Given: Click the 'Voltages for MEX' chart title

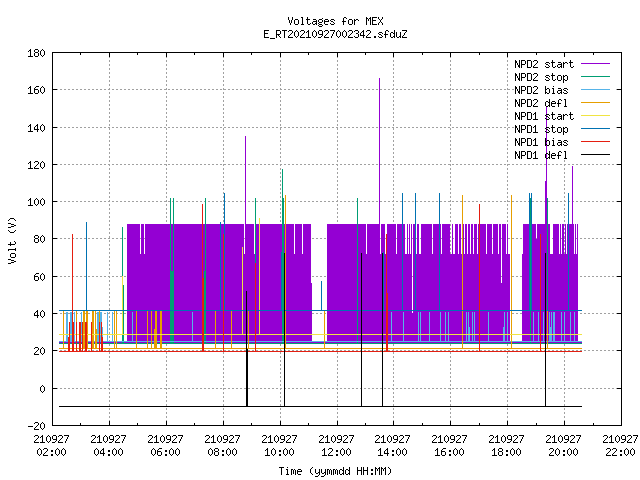Looking at the screenshot, I should (335, 21).
